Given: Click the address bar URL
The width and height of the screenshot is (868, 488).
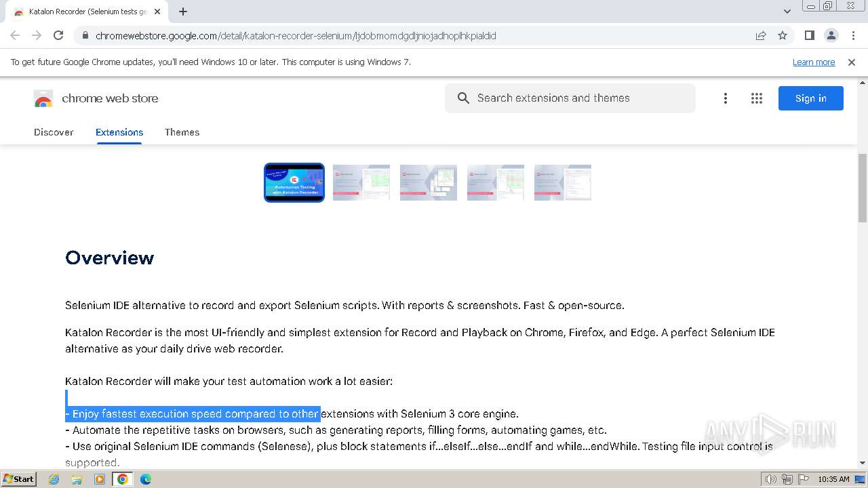Looking at the screenshot, I should coord(296,35).
